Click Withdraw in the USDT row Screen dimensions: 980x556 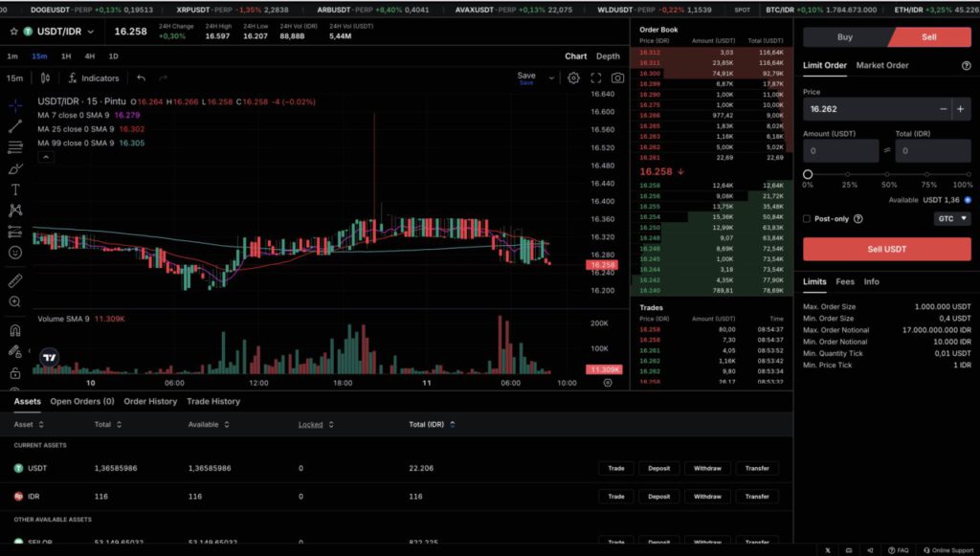(707, 469)
